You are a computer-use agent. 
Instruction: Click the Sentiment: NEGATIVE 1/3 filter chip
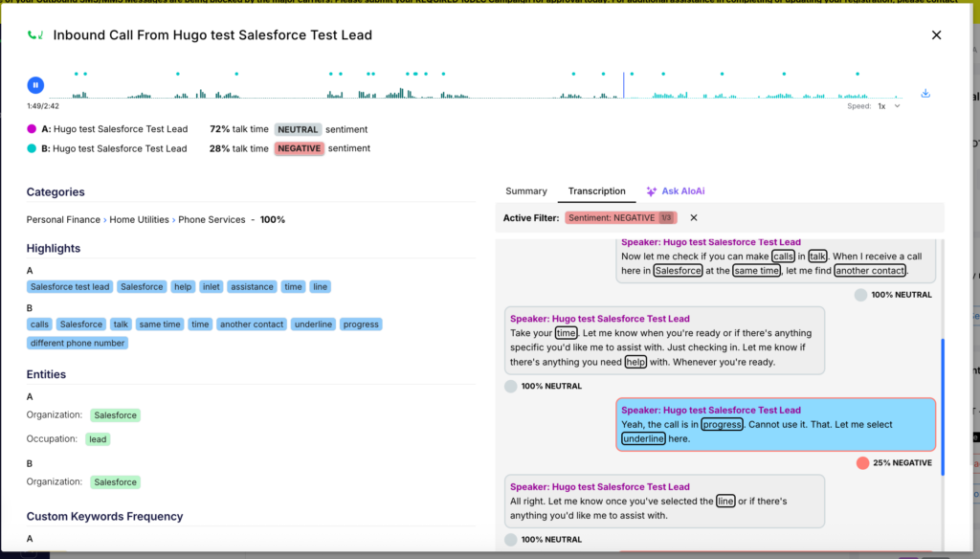tap(620, 217)
